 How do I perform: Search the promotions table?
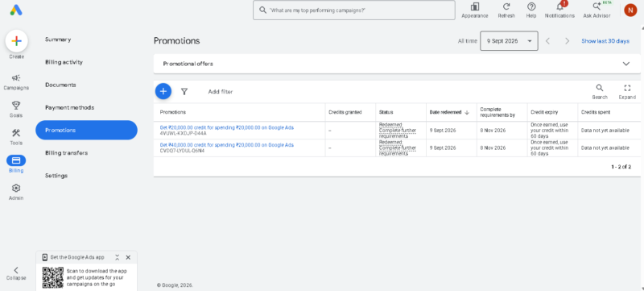click(600, 92)
